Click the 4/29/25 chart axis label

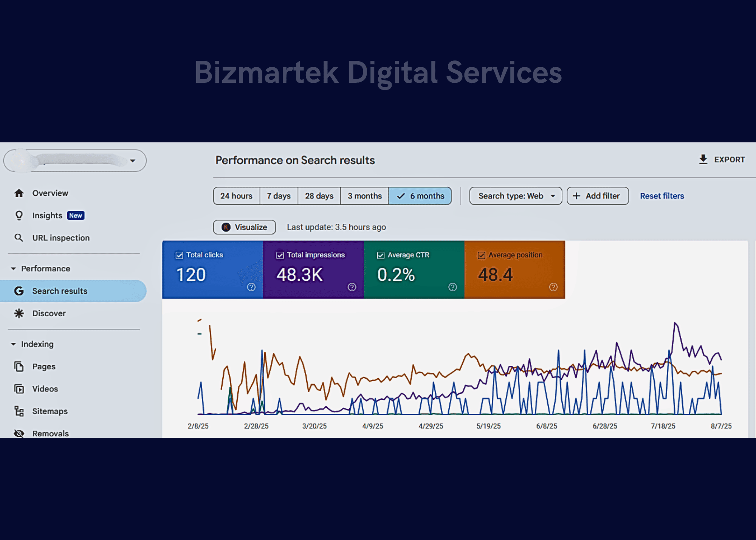point(431,426)
